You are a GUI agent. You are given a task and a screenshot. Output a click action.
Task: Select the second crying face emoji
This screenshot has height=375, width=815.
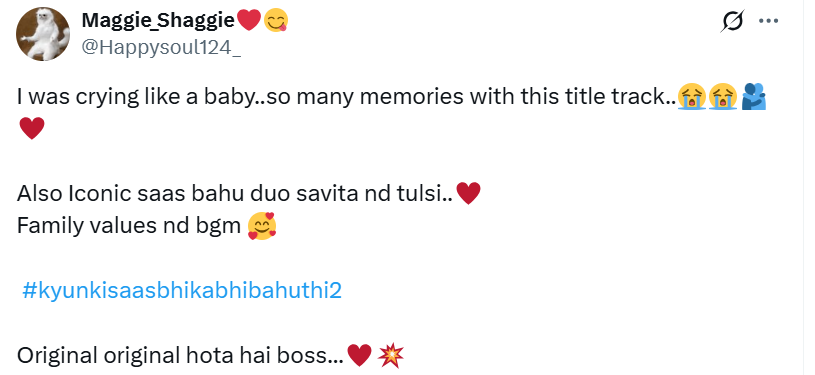(723, 97)
